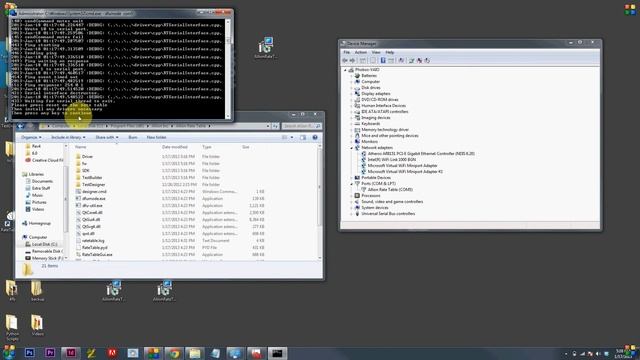Expand Batteries node in Device Manager
This screenshot has width=640, height=360.
click(x=351, y=76)
